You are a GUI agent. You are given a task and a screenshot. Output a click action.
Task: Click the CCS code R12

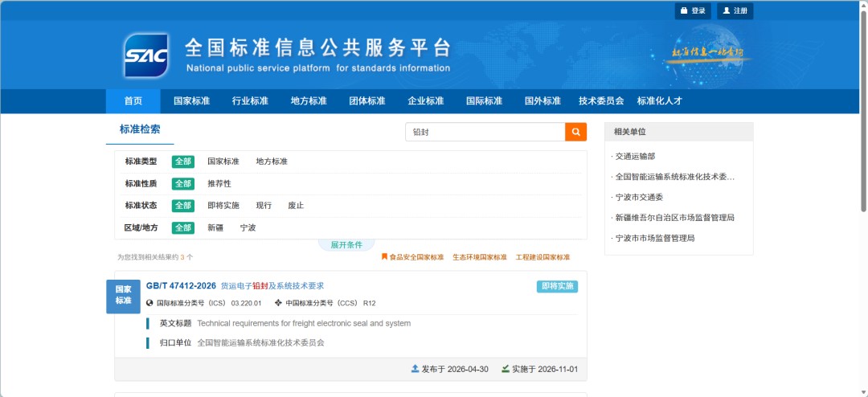tap(369, 304)
